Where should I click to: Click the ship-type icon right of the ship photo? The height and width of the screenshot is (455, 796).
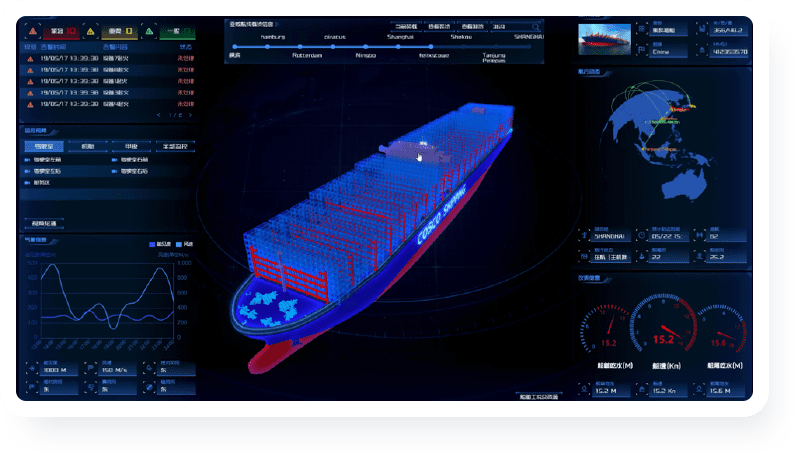641,29
